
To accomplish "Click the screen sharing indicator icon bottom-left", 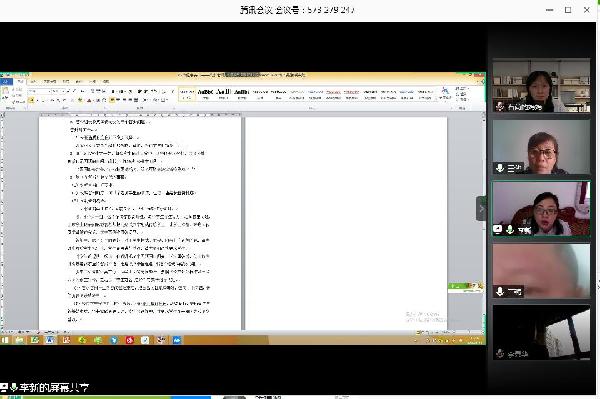I will click(3, 388).
